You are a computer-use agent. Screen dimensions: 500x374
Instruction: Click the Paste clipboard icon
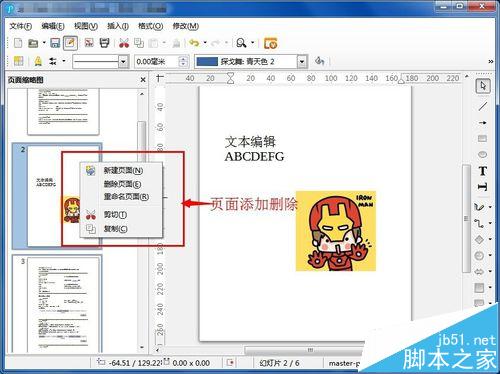153,43
